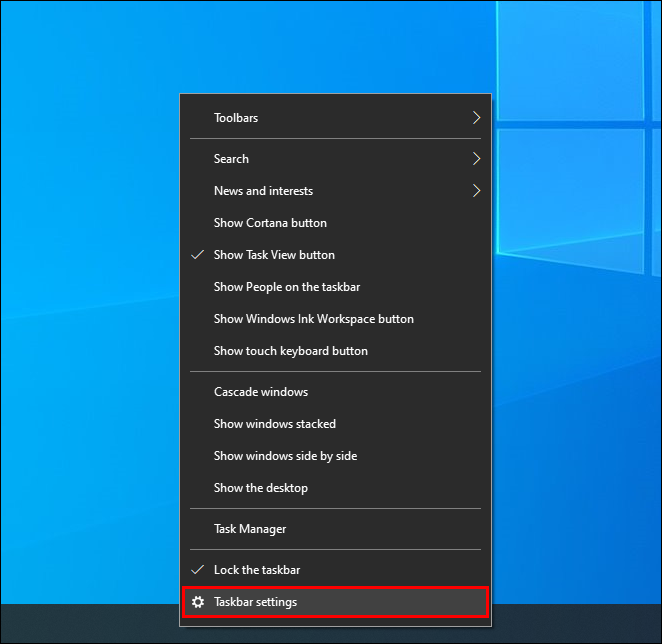The width and height of the screenshot is (662, 644).
Task: Toggle Show Windows Ink Workspace button
Action: click(313, 319)
